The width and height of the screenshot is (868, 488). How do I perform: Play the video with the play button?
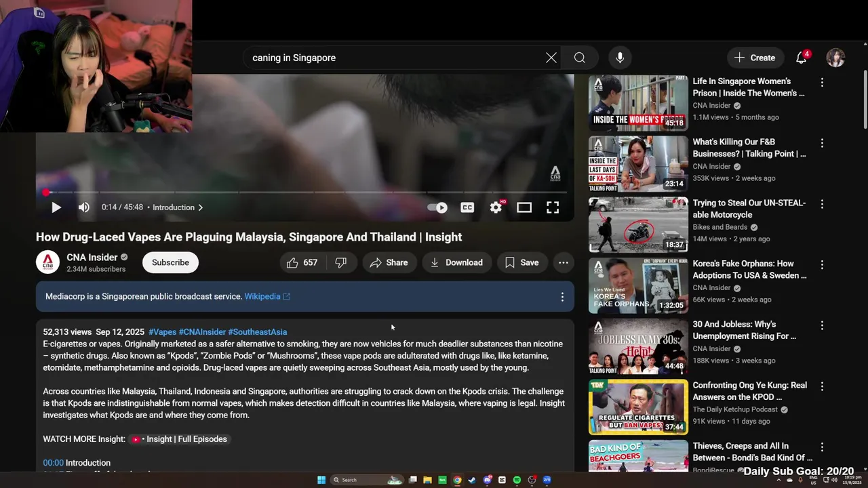coord(56,207)
